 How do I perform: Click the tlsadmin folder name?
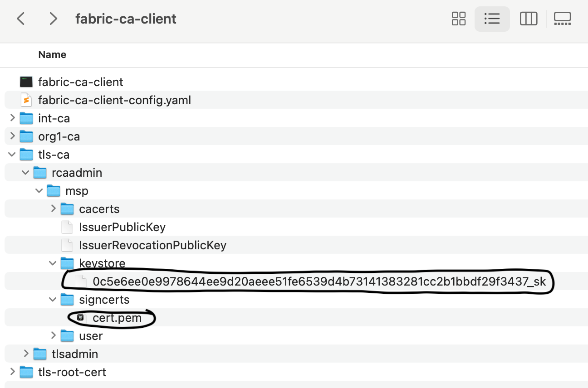[x=75, y=354]
